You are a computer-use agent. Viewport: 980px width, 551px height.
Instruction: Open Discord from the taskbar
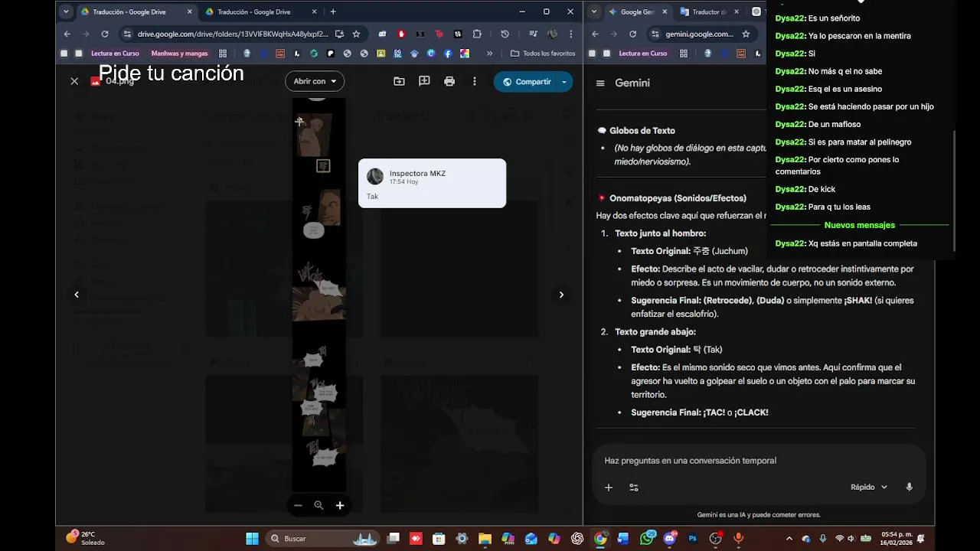tap(670, 539)
